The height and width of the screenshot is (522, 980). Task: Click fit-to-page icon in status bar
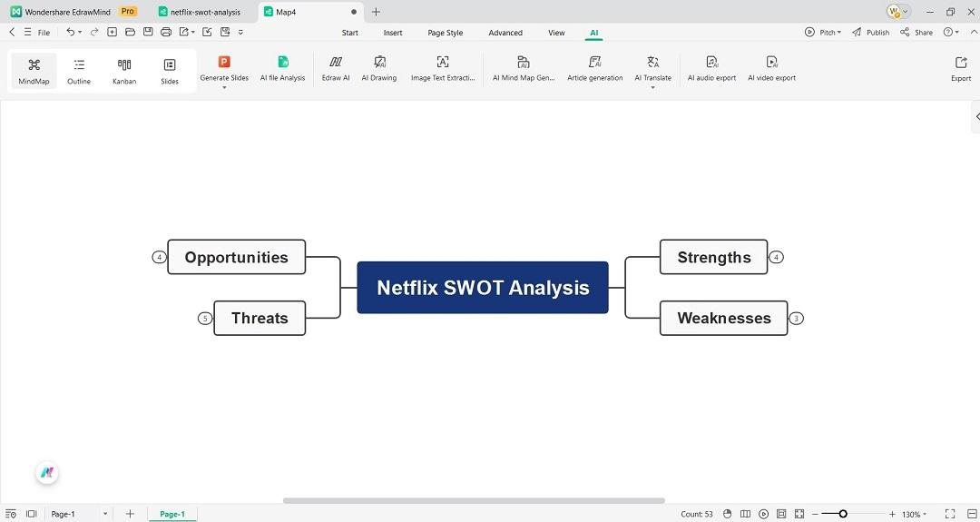[781, 514]
